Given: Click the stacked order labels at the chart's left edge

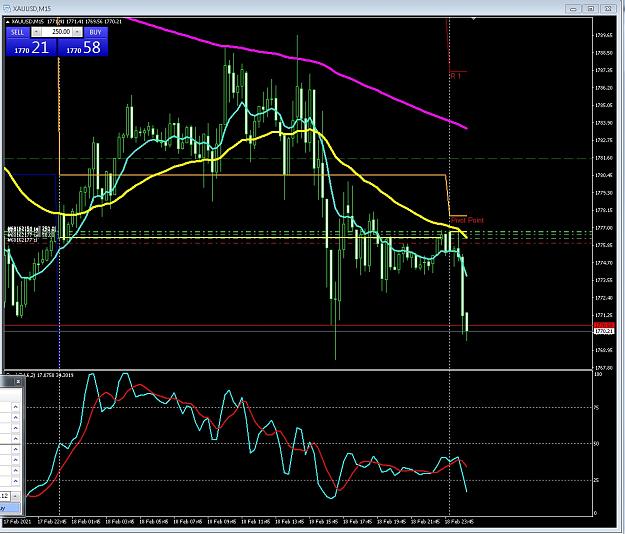Looking at the screenshot, I should coord(30,234).
